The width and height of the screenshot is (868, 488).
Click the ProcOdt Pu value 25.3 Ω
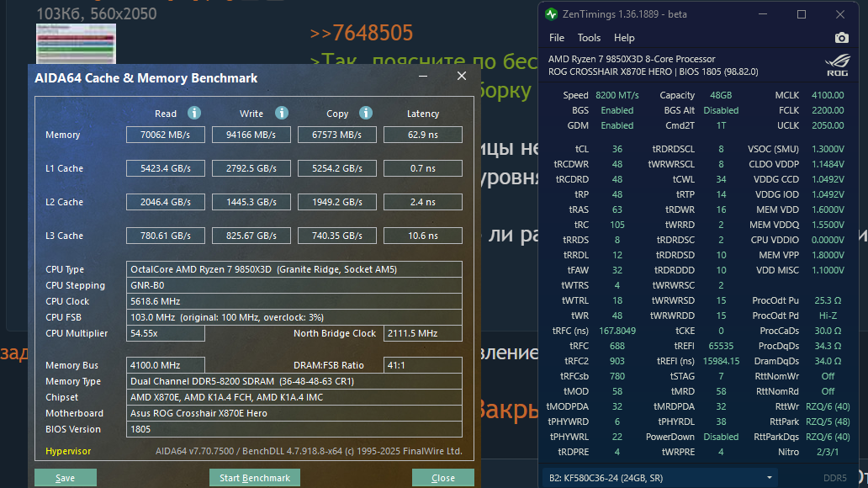[828, 300]
